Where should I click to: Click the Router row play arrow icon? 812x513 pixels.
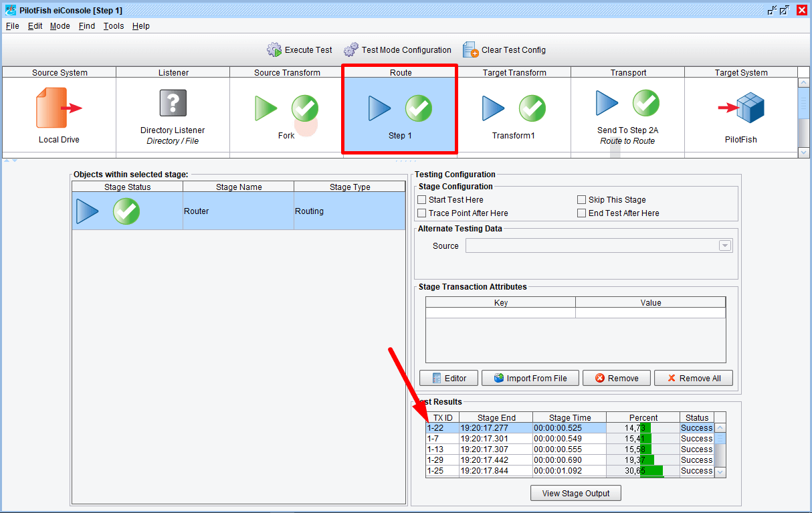pyautogui.click(x=87, y=211)
